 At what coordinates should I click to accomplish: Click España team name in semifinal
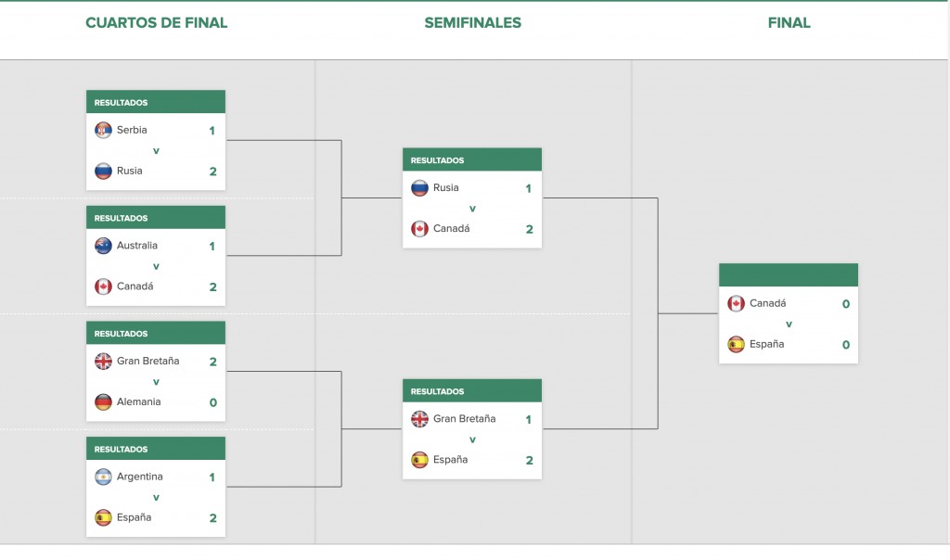click(450, 460)
